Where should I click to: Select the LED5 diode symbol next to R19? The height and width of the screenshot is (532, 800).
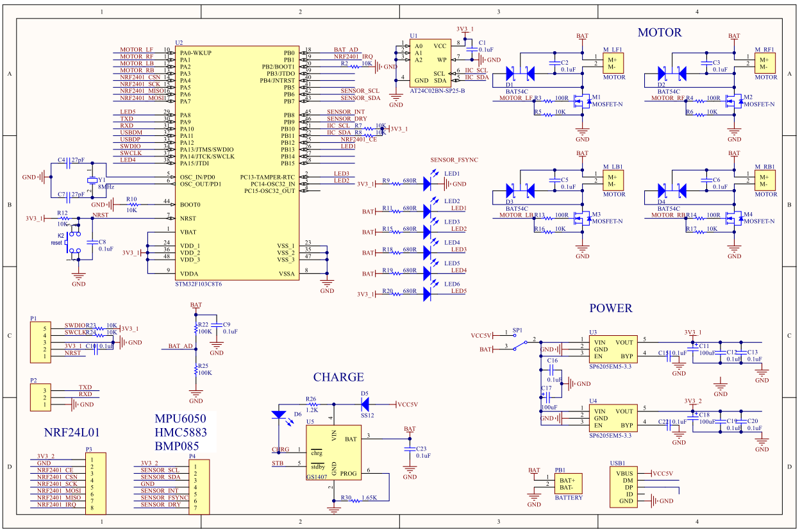428,274
